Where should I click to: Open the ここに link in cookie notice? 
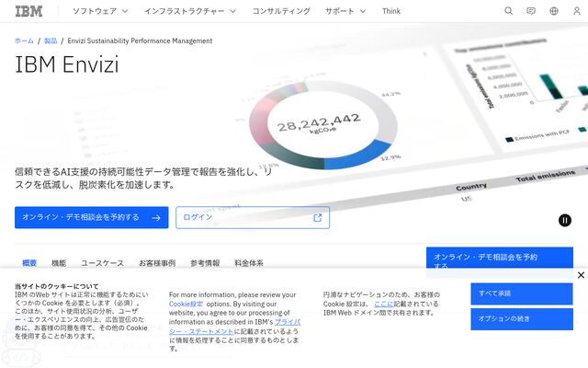pos(384,304)
